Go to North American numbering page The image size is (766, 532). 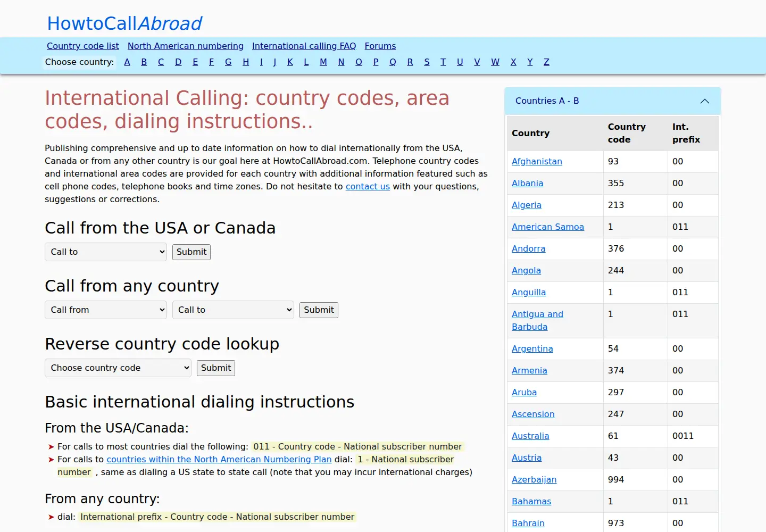point(186,46)
